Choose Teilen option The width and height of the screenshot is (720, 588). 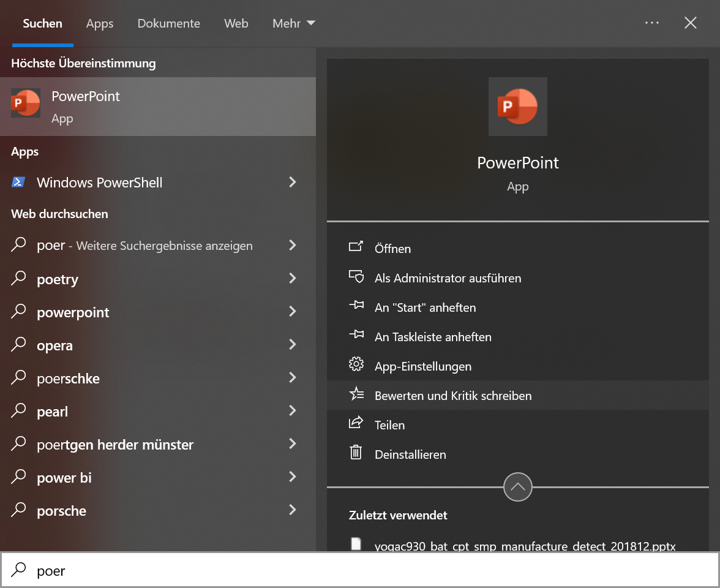click(x=517, y=424)
